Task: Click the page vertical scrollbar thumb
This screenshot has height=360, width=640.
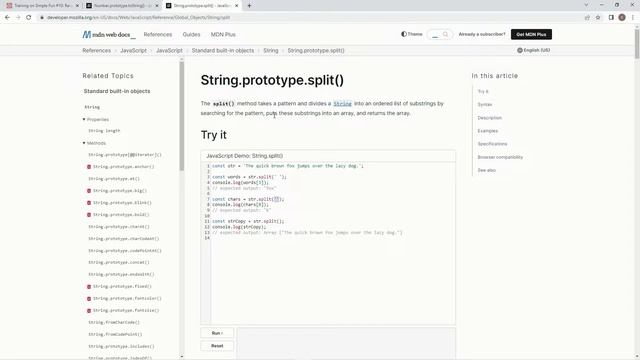Action: point(637,43)
